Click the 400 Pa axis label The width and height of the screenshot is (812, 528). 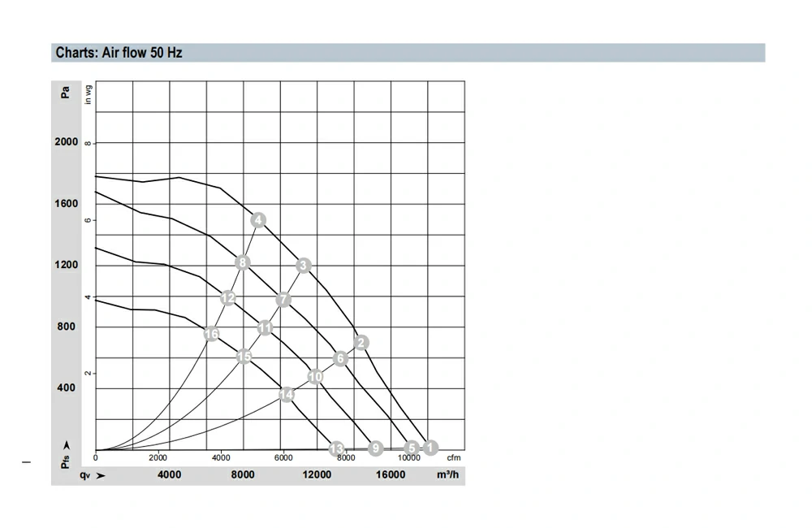pyautogui.click(x=67, y=387)
